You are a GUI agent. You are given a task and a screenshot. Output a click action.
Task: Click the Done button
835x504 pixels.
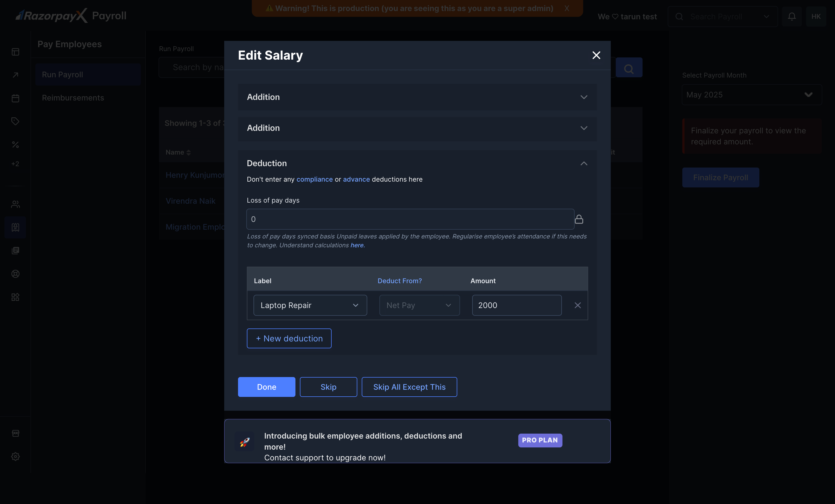point(266,387)
